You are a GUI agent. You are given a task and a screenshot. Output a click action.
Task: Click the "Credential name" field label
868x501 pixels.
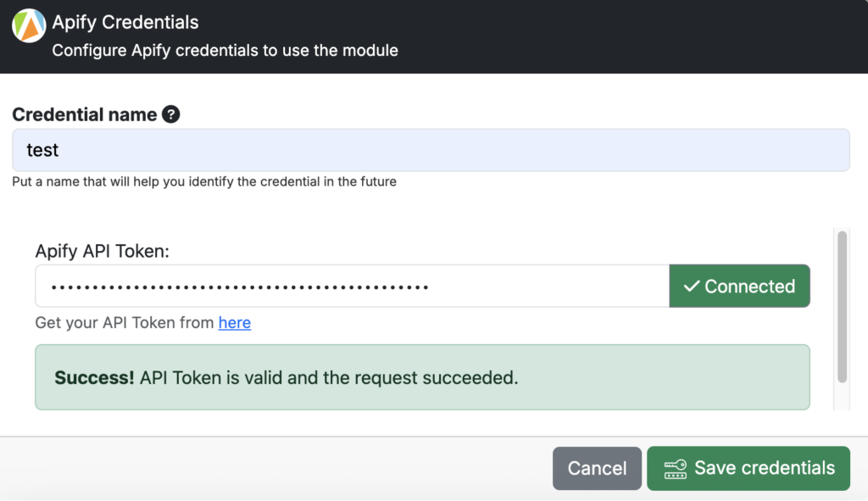[x=85, y=114]
